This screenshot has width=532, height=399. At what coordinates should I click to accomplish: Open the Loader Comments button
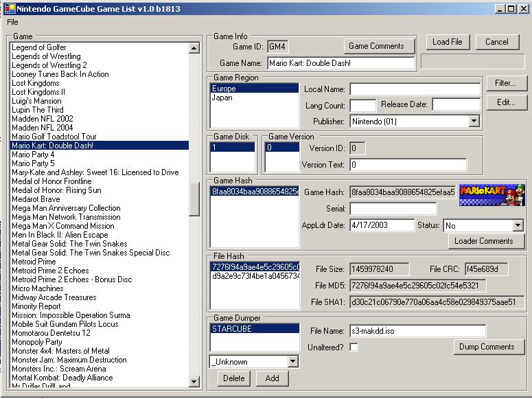[483, 241]
